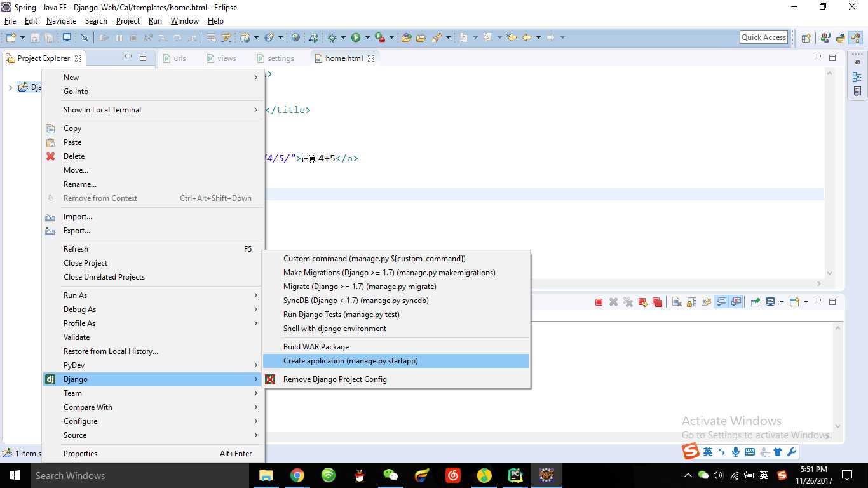Click the Open Perspective icon

(x=806, y=37)
